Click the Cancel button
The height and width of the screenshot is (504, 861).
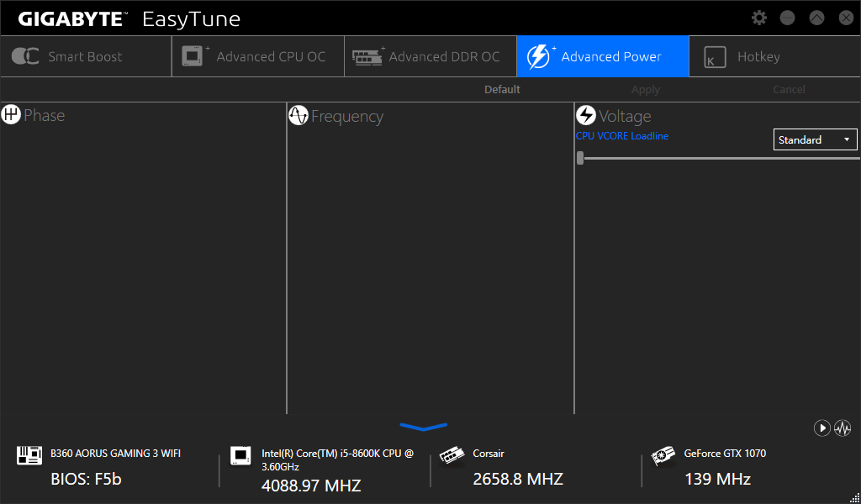click(789, 89)
